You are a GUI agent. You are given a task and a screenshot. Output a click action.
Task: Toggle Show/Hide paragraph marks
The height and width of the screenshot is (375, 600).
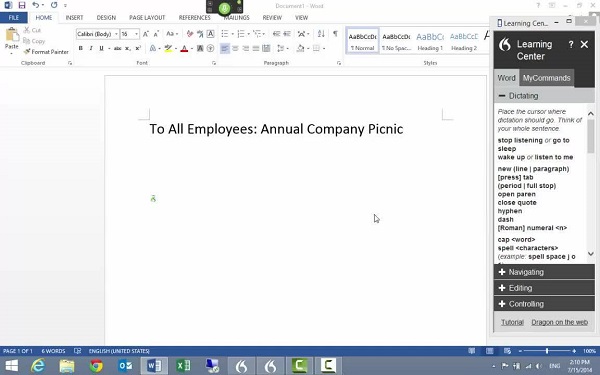pyautogui.click(x=335, y=34)
